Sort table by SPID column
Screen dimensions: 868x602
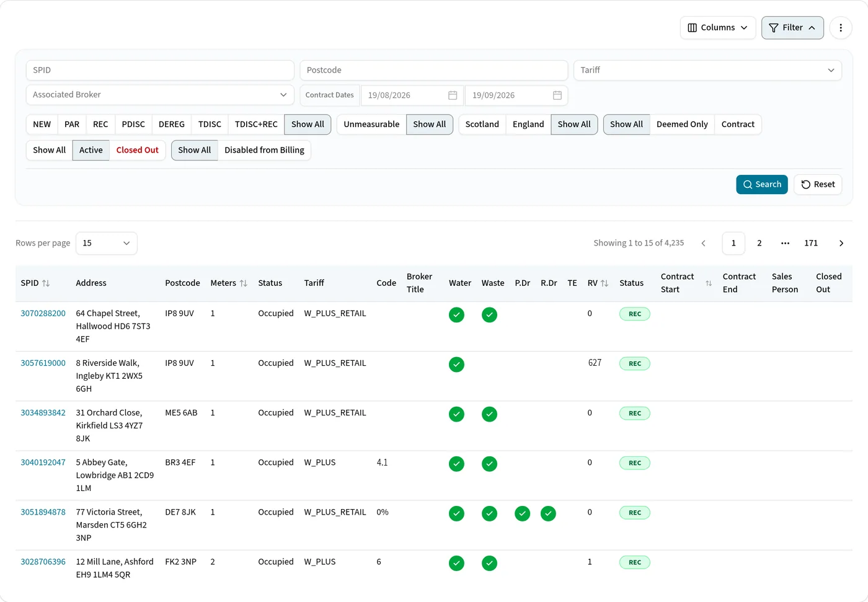tap(46, 283)
